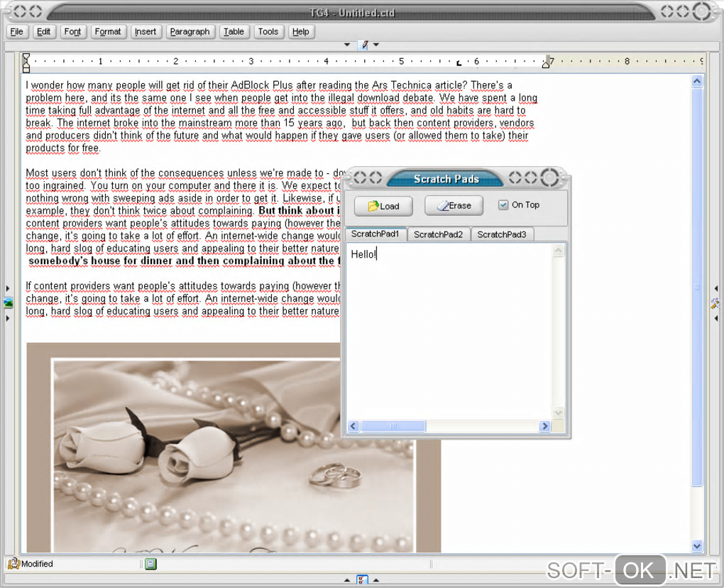Click the large round knob in the main title bar
724x588 pixels.
coord(702,11)
